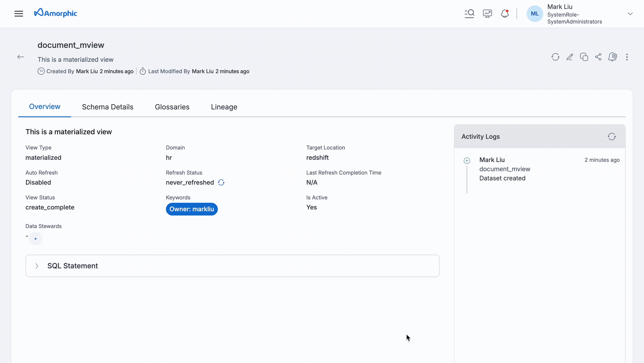Open more options three-dot menu

627,57
